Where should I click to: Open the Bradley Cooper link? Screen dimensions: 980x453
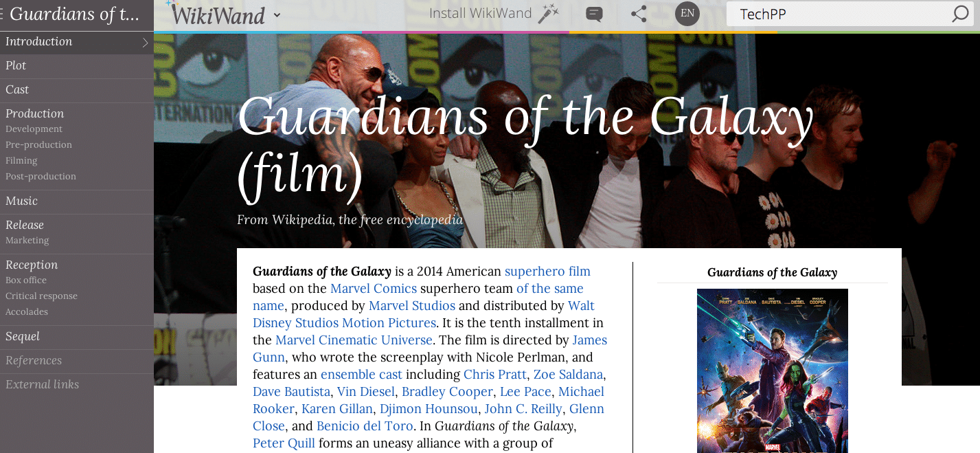click(x=447, y=391)
